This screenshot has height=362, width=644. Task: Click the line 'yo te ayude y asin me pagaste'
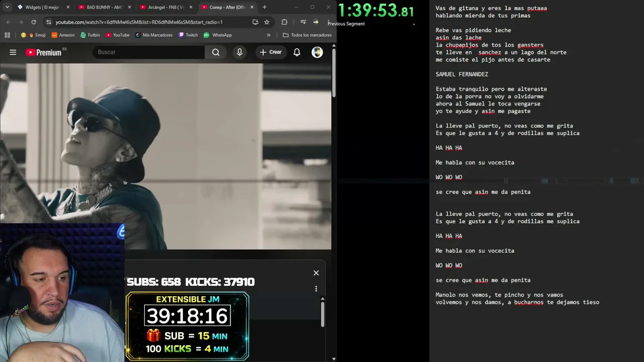click(483, 111)
